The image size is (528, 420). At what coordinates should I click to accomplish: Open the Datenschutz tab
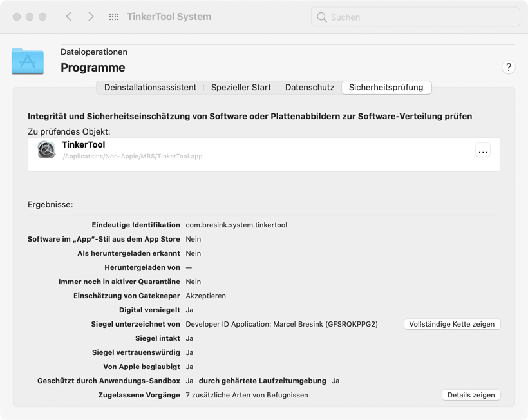pyautogui.click(x=310, y=87)
